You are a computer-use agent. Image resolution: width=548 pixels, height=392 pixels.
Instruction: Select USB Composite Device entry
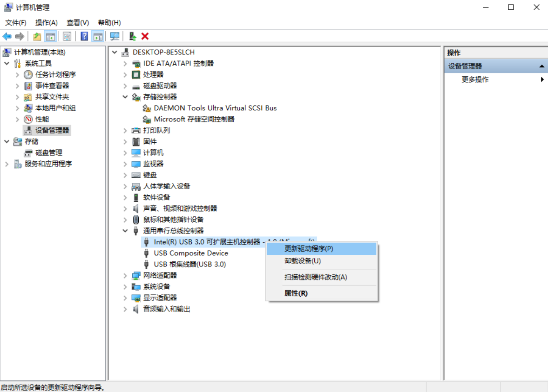(x=191, y=253)
